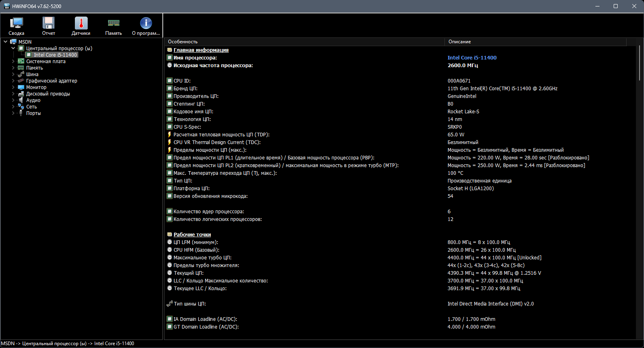644x348 pixels.
Task: Open the Сводка summary toolbar icon
Action: click(16, 23)
